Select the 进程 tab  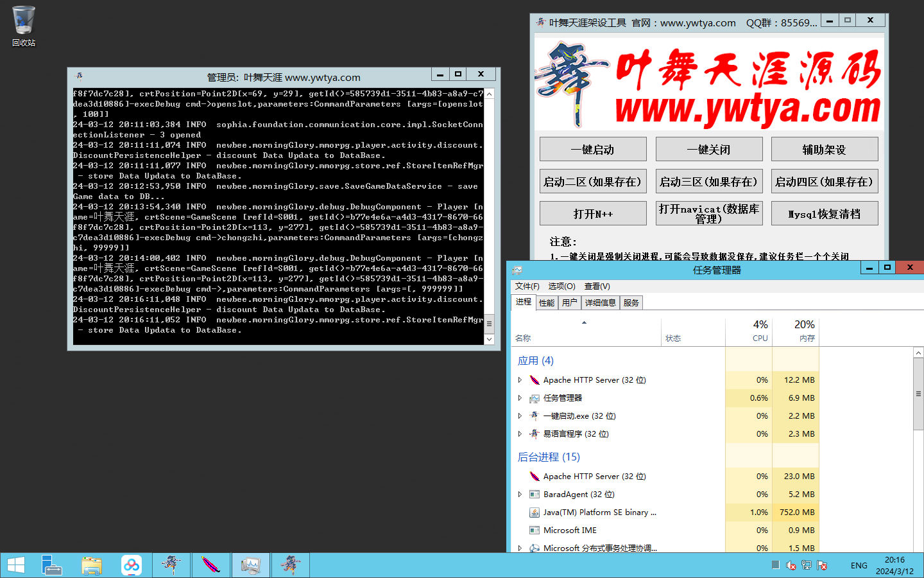tap(524, 302)
